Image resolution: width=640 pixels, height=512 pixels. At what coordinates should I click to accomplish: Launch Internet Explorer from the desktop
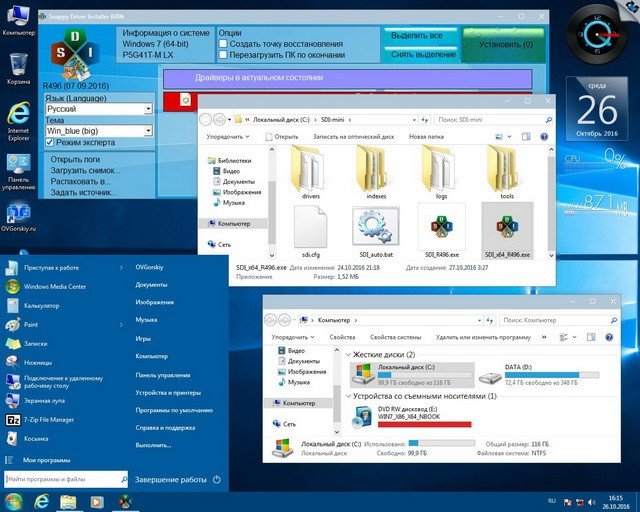[x=18, y=121]
